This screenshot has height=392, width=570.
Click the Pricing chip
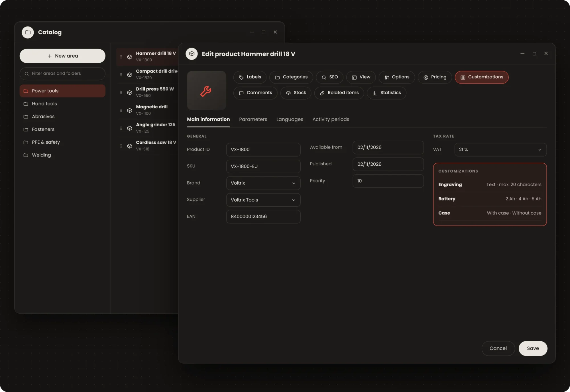click(435, 77)
